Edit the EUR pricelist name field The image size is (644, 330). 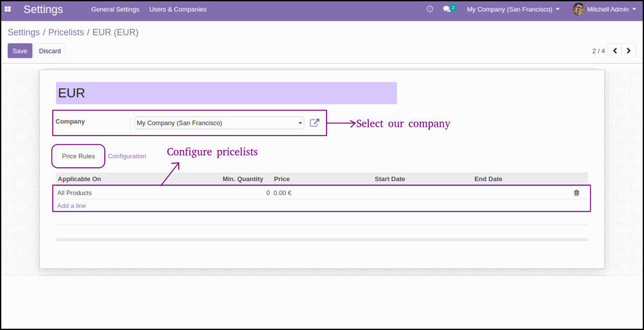tap(226, 93)
